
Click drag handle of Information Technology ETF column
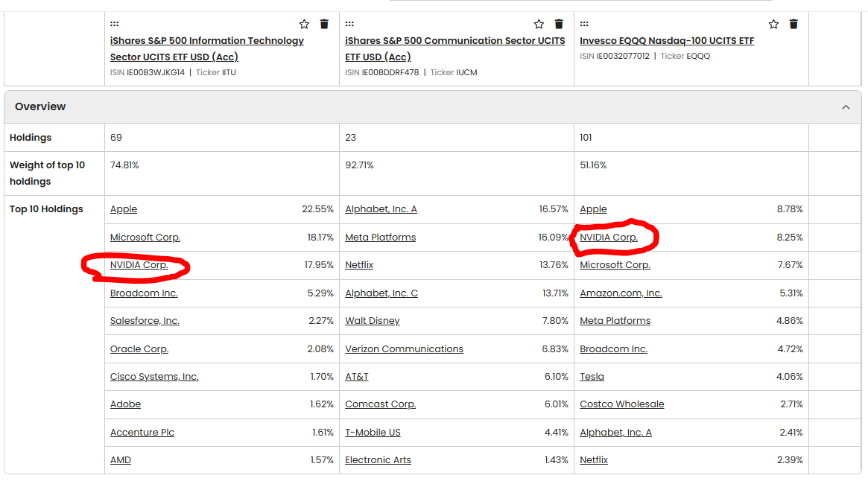coord(115,24)
